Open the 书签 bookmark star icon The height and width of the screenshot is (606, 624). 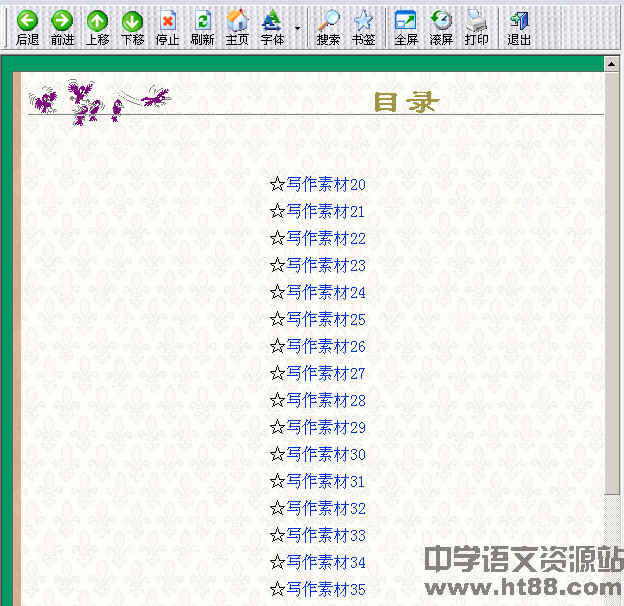(363, 21)
